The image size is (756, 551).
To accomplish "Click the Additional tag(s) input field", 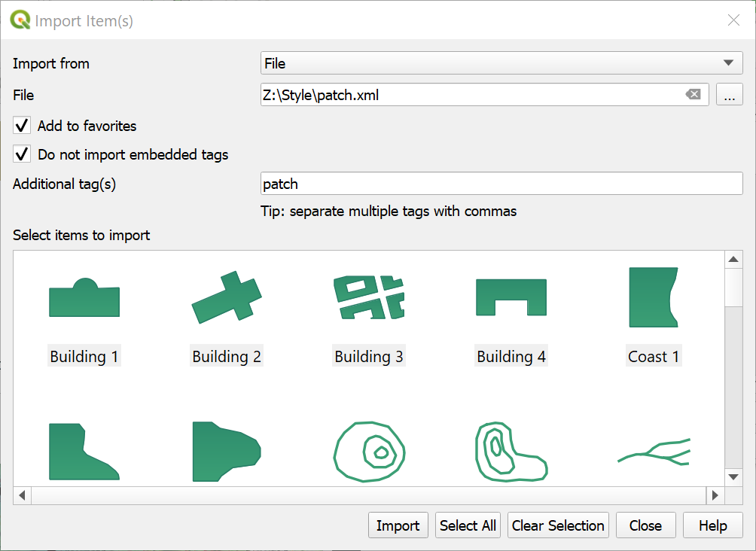I will (x=501, y=184).
